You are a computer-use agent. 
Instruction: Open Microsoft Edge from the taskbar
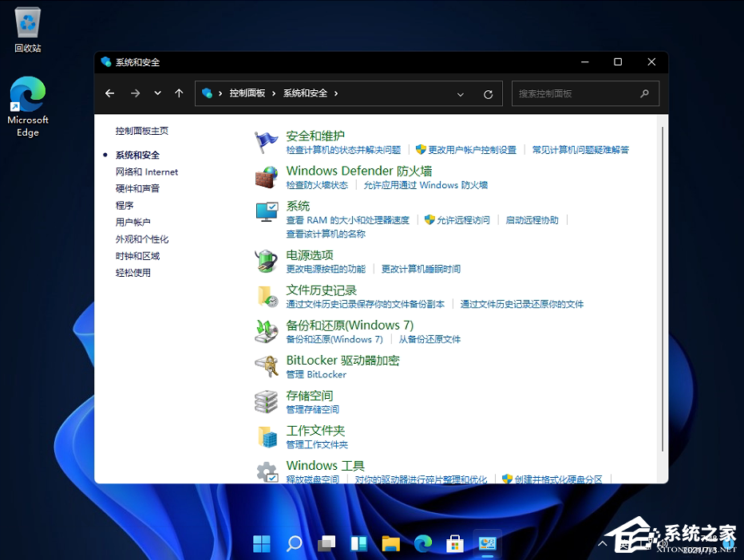tap(422, 543)
